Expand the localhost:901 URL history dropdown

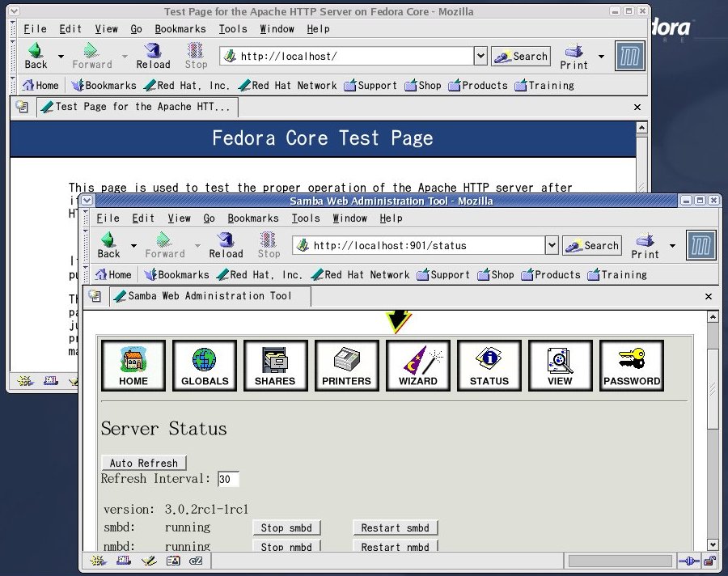[x=552, y=245]
